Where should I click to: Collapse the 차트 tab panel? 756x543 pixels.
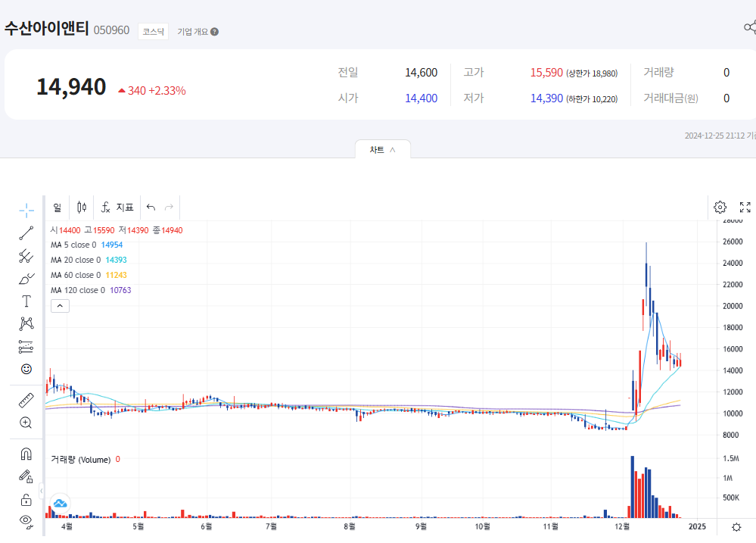pyautogui.click(x=383, y=150)
